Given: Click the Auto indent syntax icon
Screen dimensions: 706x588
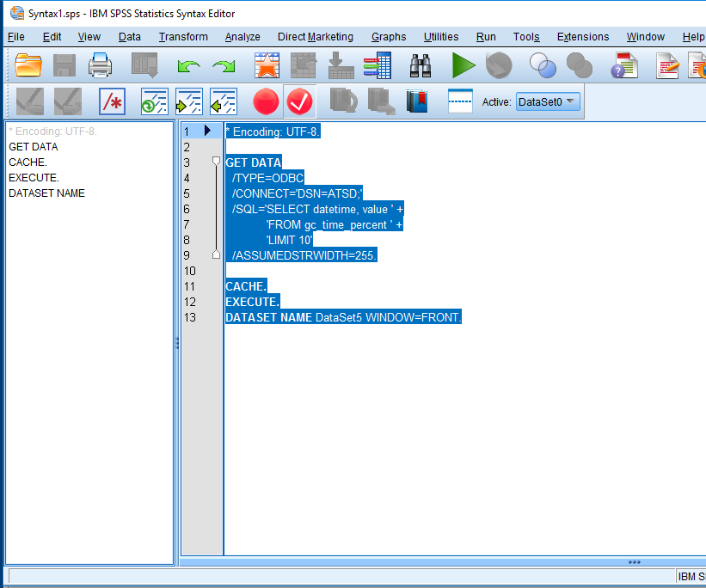Looking at the screenshot, I should pyautogui.click(x=155, y=101).
